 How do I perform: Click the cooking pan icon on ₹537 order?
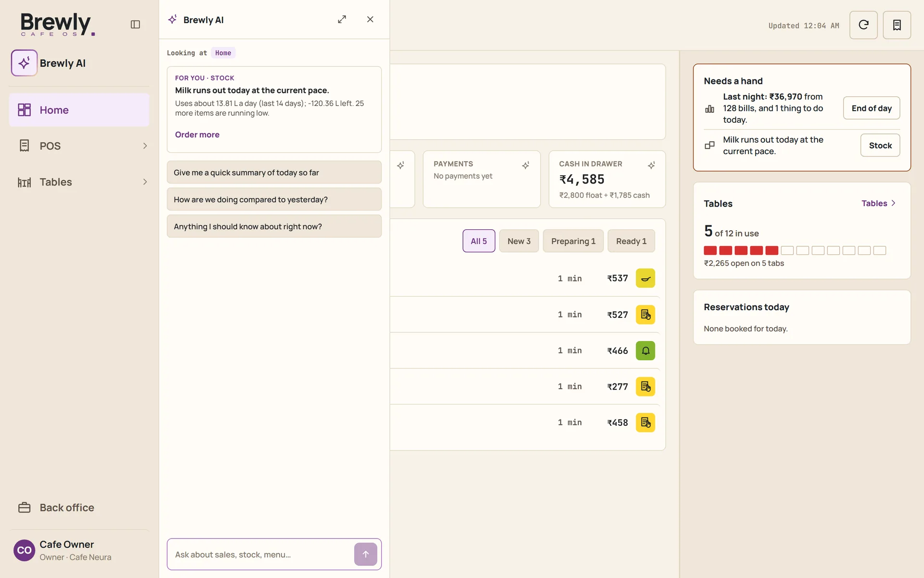(x=645, y=278)
